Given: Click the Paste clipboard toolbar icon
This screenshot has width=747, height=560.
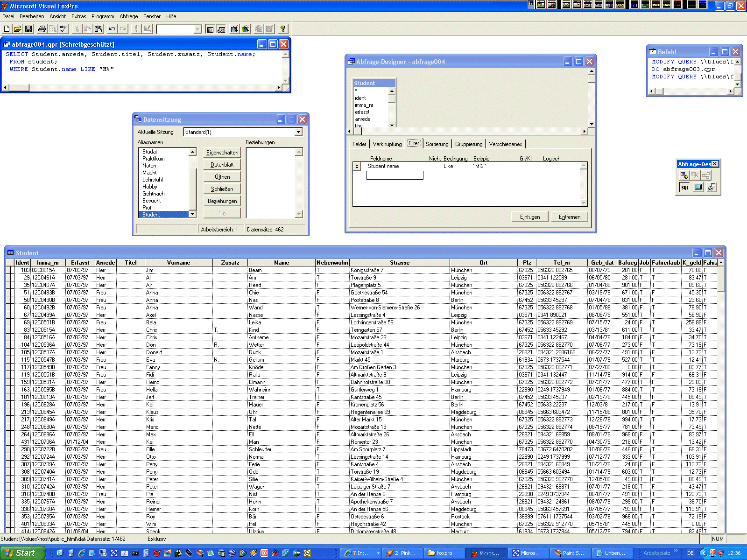Looking at the screenshot, I should click(98, 29).
